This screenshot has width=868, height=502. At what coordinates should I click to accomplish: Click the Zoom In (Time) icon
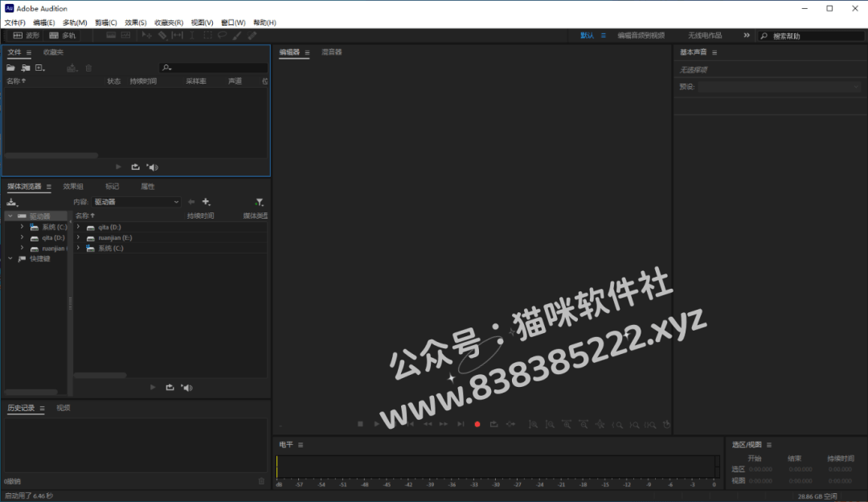[x=567, y=425]
